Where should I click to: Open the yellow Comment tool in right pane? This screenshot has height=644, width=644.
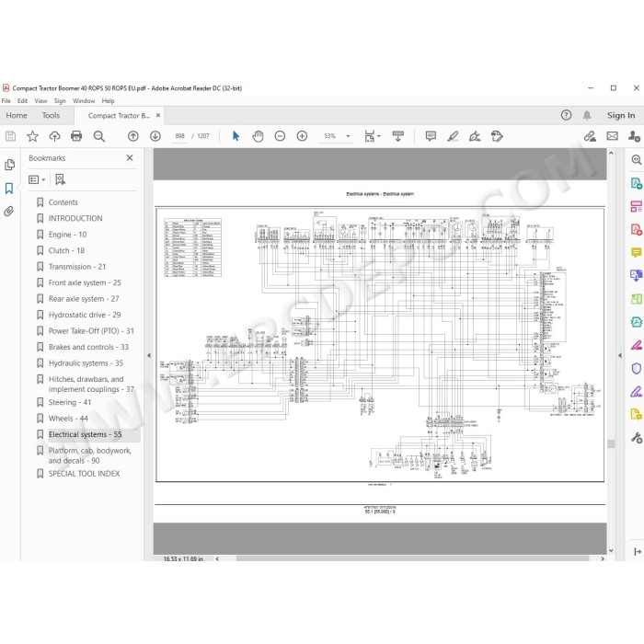(x=637, y=252)
